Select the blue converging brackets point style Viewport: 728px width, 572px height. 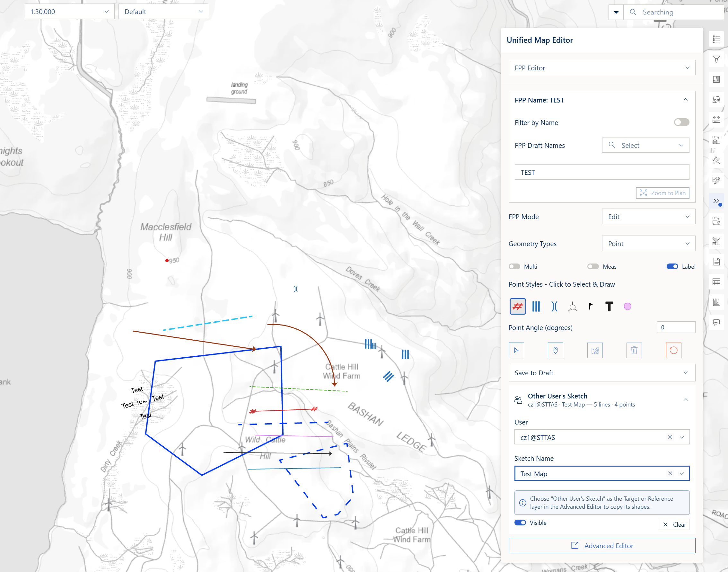(554, 307)
